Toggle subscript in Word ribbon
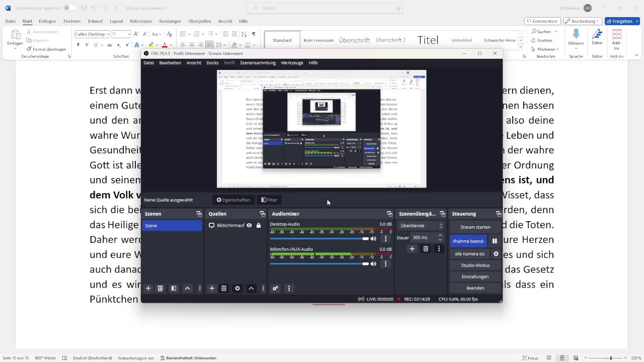The height and width of the screenshot is (362, 644). coord(119,45)
